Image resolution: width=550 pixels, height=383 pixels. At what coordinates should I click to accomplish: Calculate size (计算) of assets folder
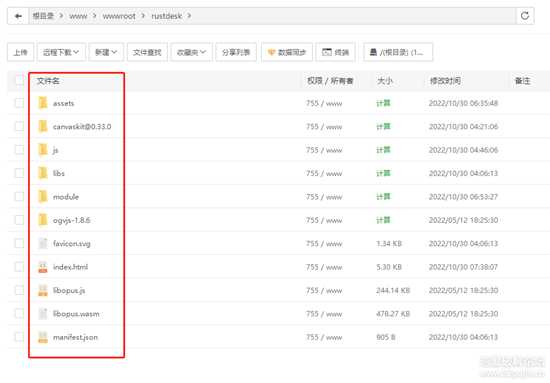click(383, 103)
